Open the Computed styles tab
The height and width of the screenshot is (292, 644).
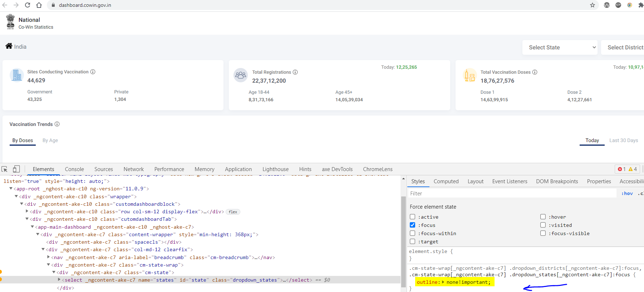[446, 181]
